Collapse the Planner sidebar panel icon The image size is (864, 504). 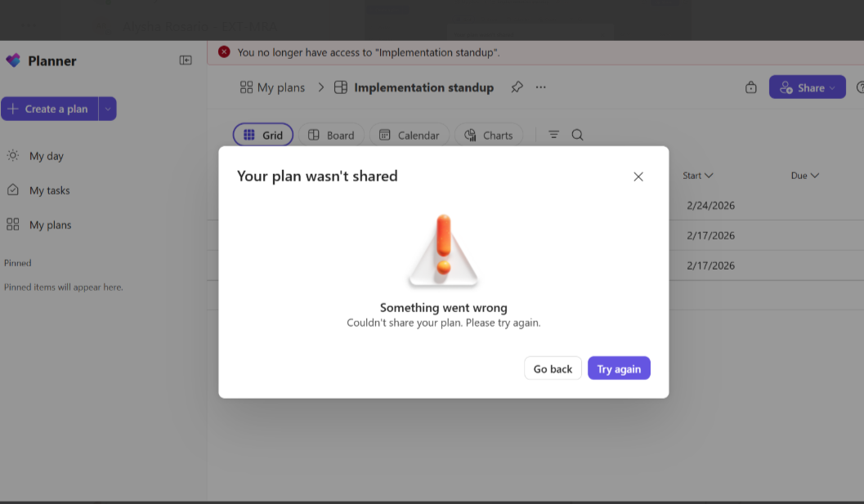[x=186, y=60]
